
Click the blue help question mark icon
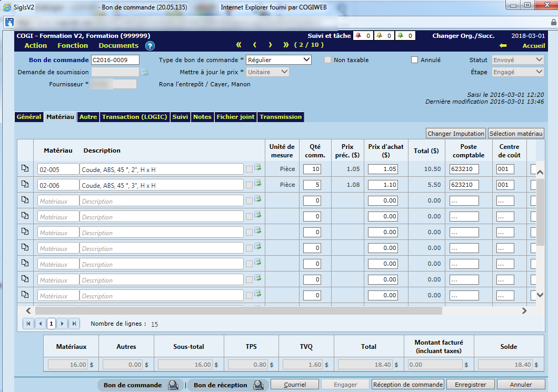[x=150, y=46]
